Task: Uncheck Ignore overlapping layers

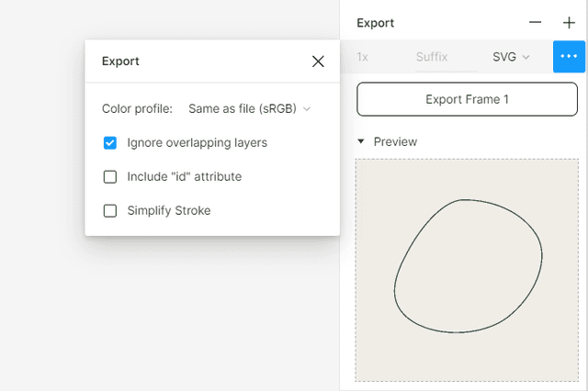Action: click(x=110, y=142)
